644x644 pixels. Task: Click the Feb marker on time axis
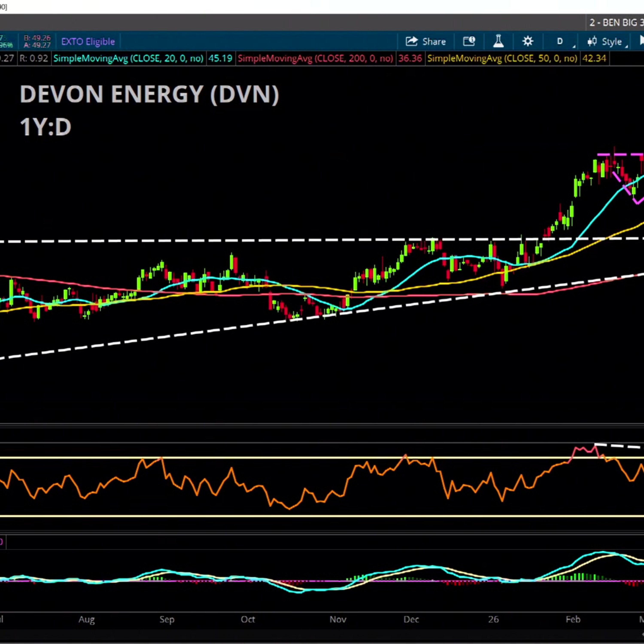(x=573, y=619)
